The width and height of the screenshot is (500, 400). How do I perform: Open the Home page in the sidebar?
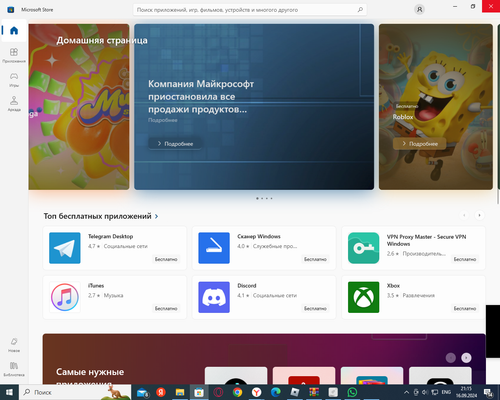tap(14, 31)
